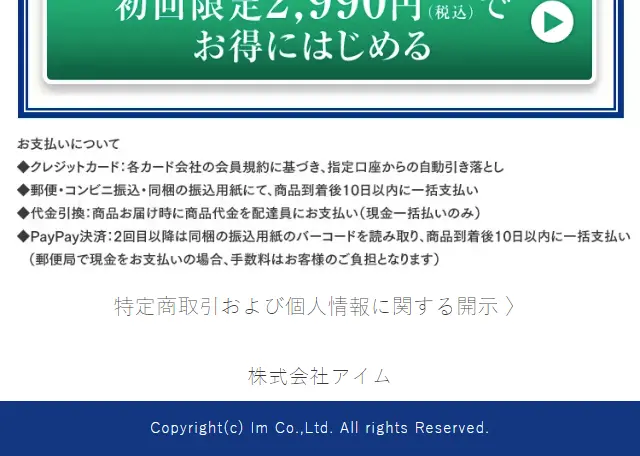640x456 pixels.
Task: Click the PayPay決済 payment description line
Action: point(324,236)
